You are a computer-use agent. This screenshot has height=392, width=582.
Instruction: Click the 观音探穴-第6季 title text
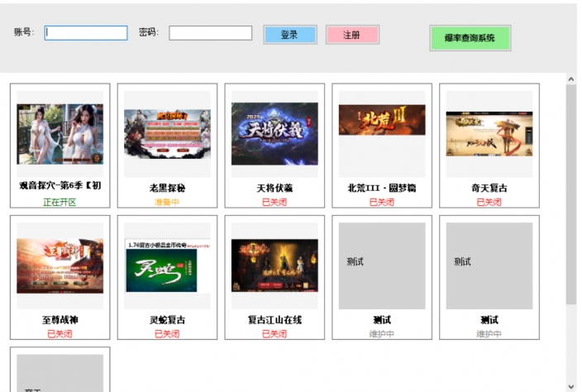(60, 185)
